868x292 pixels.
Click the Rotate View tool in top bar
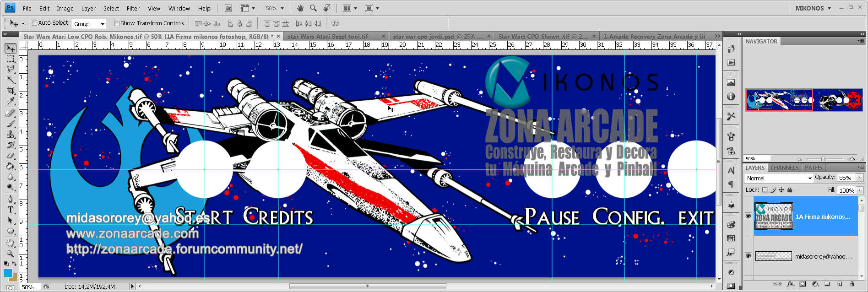coord(327,8)
